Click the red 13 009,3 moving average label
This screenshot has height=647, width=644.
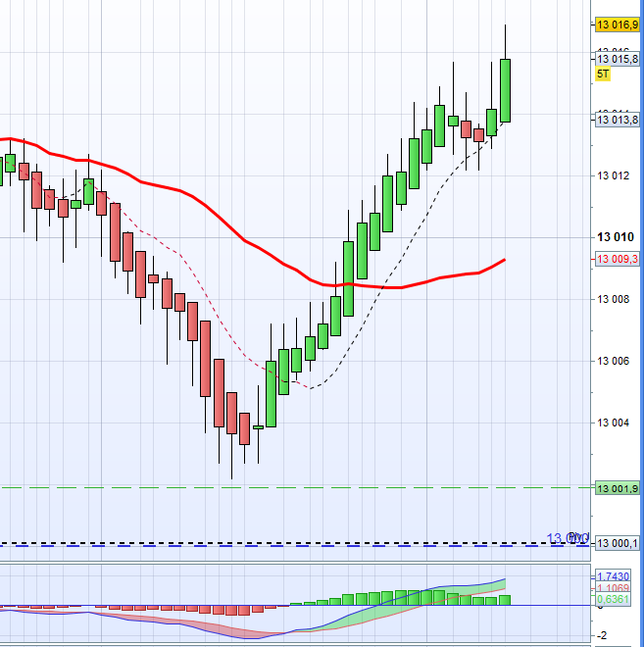[617, 259]
